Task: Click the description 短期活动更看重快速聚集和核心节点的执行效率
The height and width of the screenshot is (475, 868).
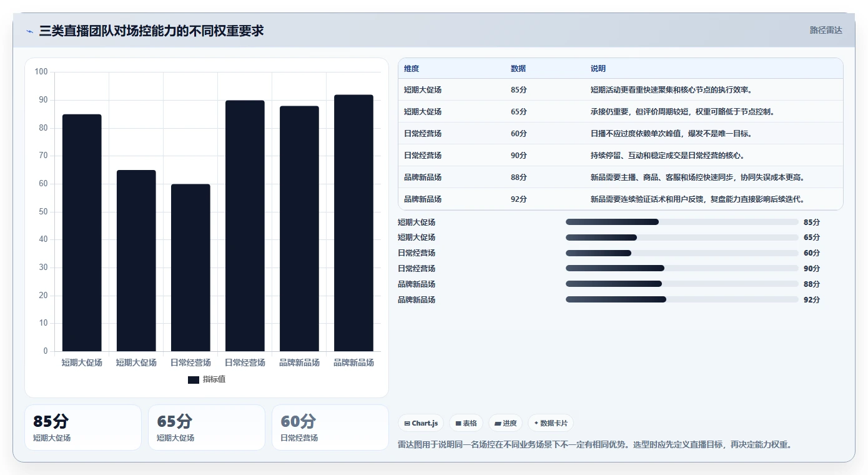Action: (x=671, y=90)
